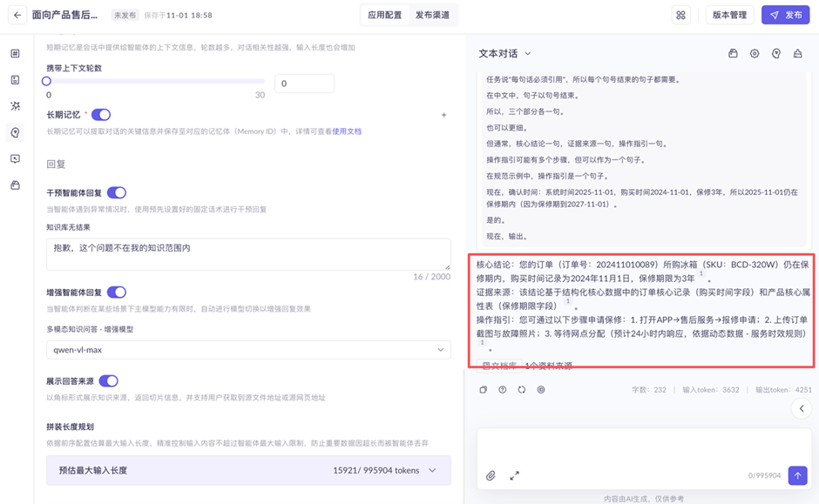Viewport: 819px width, 504px height.
Task: Open the 文本对话 mode dropdown
Action: (x=504, y=53)
